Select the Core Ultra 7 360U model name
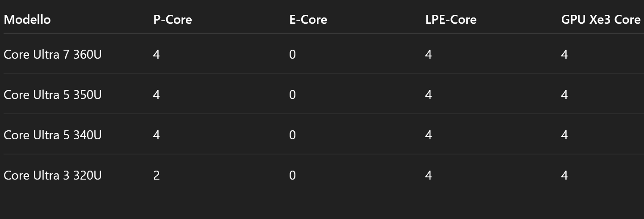The width and height of the screenshot is (644, 219). pyautogui.click(x=53, y=55)
